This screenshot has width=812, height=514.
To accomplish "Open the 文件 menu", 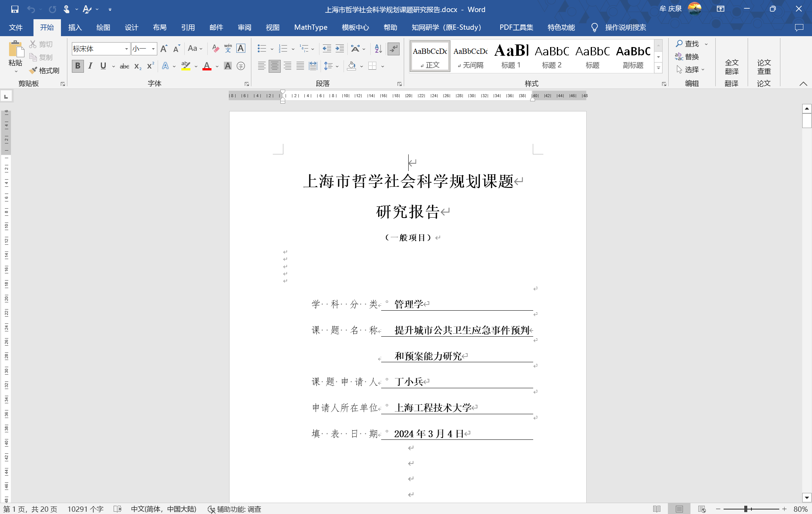I will tap(16, 27).
